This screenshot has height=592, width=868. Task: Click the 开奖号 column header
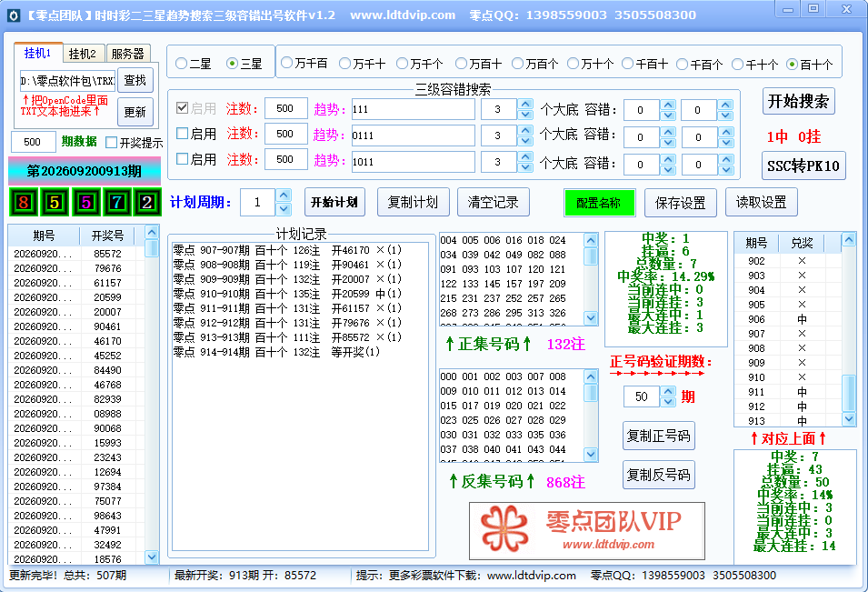tap(107, 236)
